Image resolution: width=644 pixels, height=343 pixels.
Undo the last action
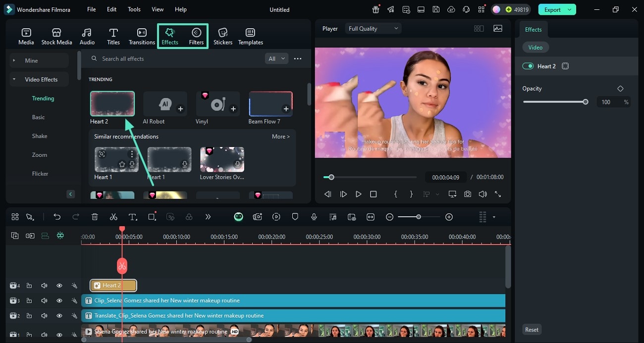tap(57, 217)
